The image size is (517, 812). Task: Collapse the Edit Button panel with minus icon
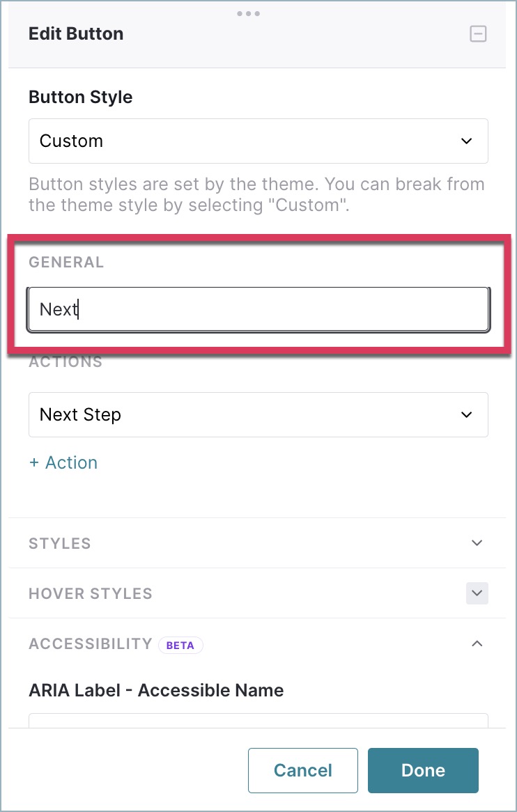477,34
